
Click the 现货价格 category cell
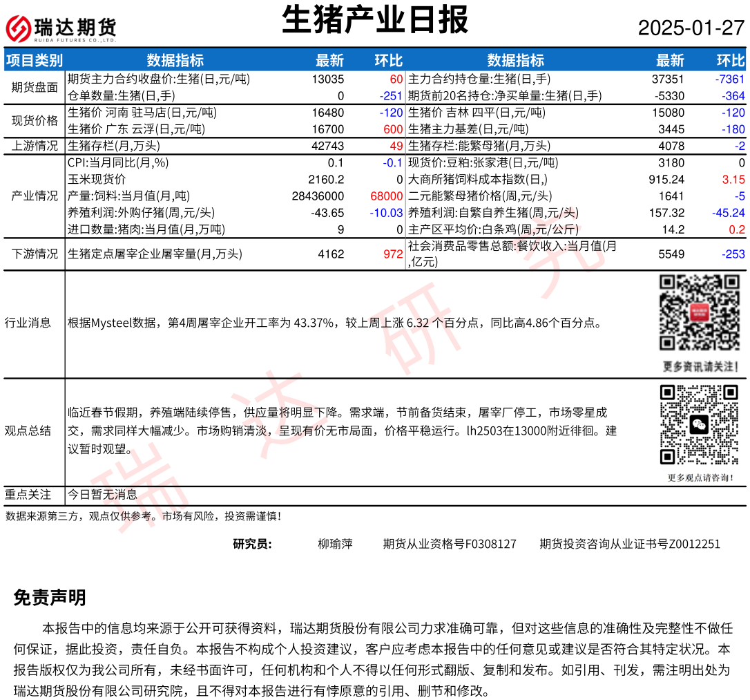(35, 120)
